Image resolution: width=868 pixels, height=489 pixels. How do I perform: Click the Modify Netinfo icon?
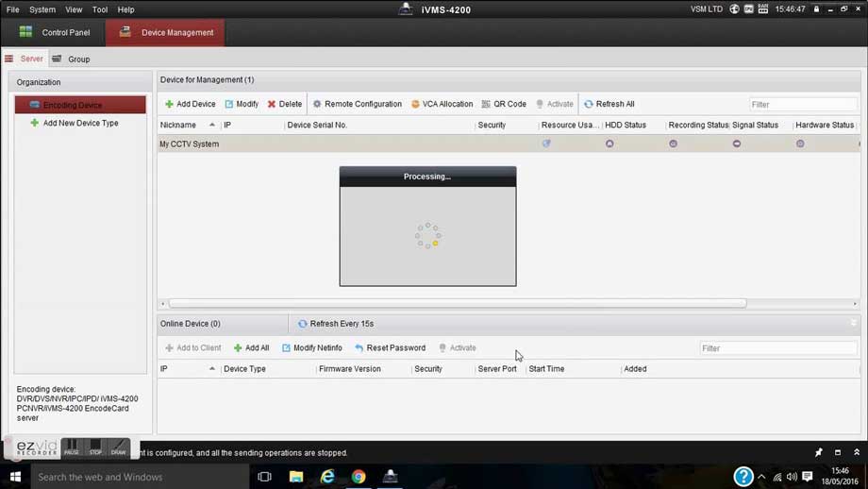click(287, 348)
